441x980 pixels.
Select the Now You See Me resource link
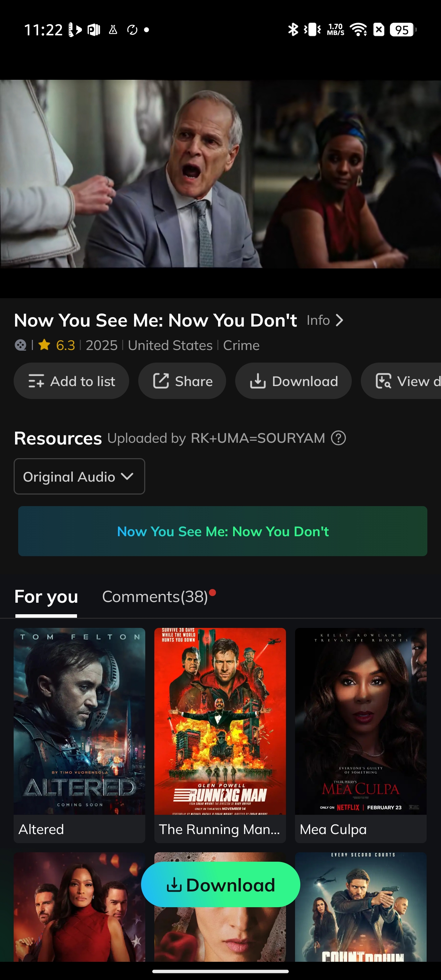pyautogui.click(x=223, y=531)
